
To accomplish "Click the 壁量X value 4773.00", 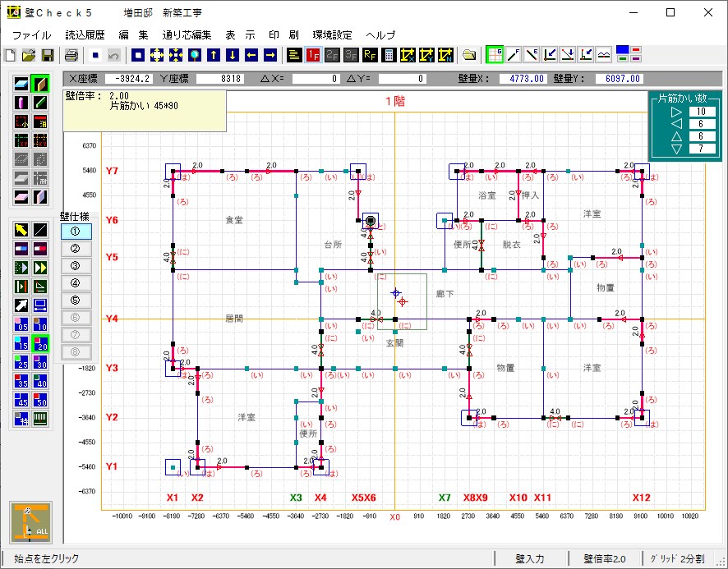I will (523, 79).
